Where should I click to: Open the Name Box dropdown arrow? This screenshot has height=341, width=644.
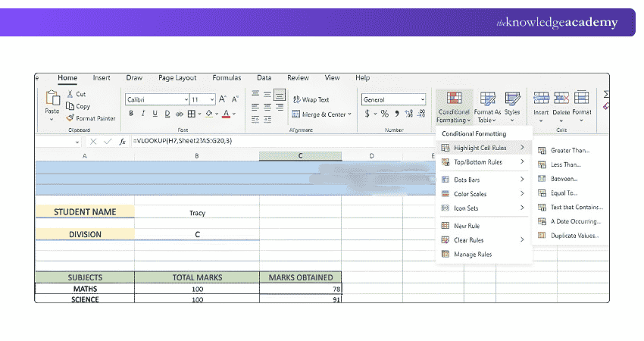77,142
